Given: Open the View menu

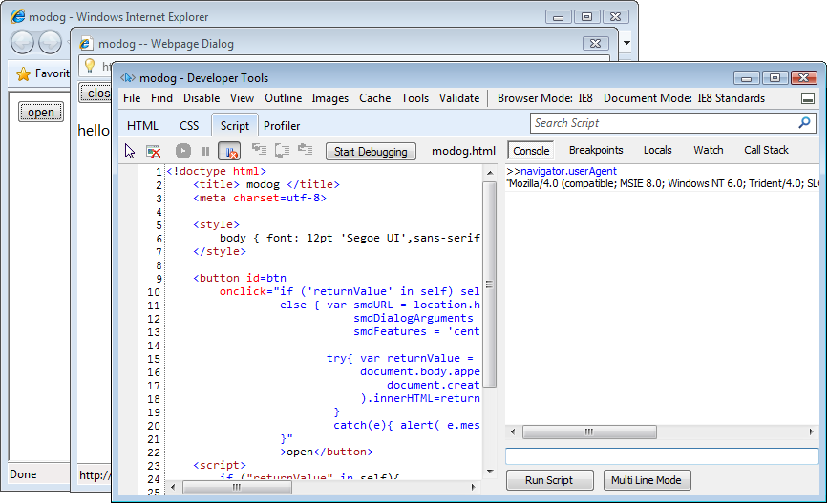Looking at the screenshot, I should coord(242,98).
